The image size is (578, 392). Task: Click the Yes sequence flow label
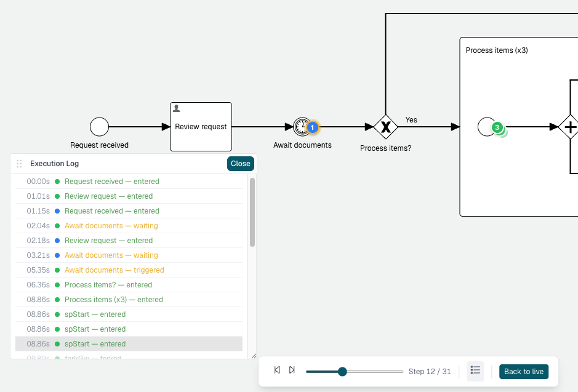(x=411, y=120)
